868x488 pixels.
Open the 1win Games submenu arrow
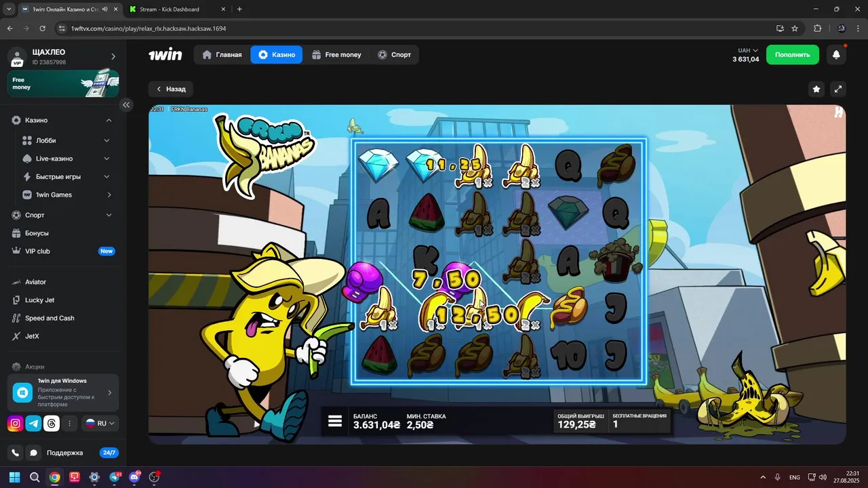(x=109, y=195)
